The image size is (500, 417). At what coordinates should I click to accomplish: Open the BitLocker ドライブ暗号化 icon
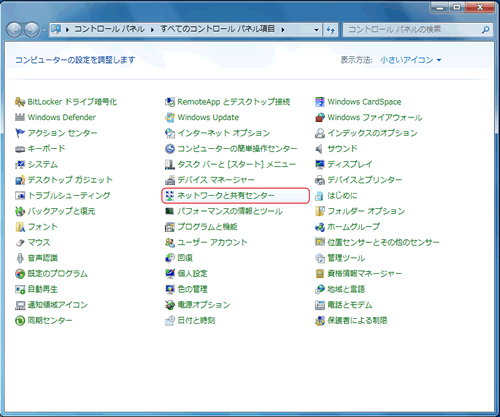pos(20,102)
